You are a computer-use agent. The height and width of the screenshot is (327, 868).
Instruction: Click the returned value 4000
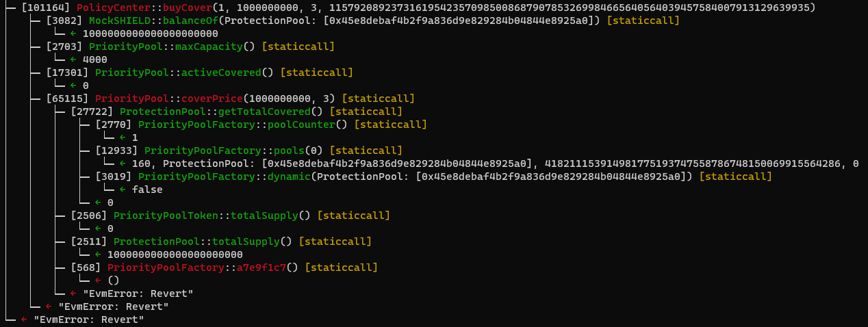pos(94,60)
